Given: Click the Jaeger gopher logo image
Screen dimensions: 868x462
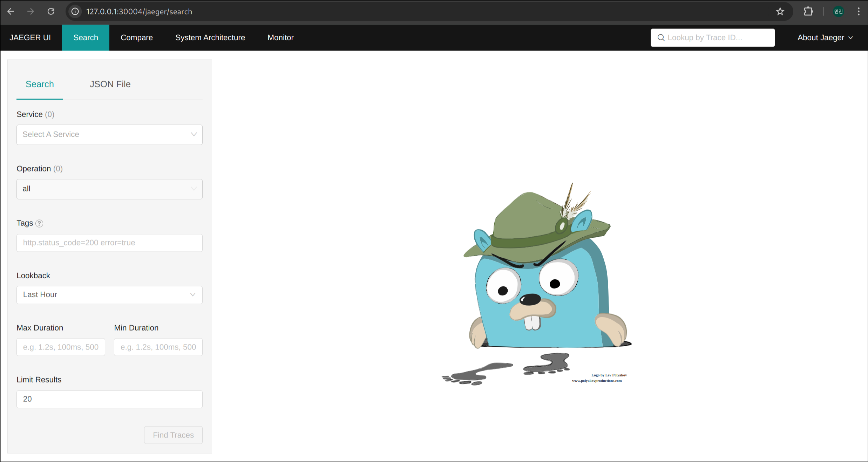Looking at the screenshot, I should pos(536,284).
